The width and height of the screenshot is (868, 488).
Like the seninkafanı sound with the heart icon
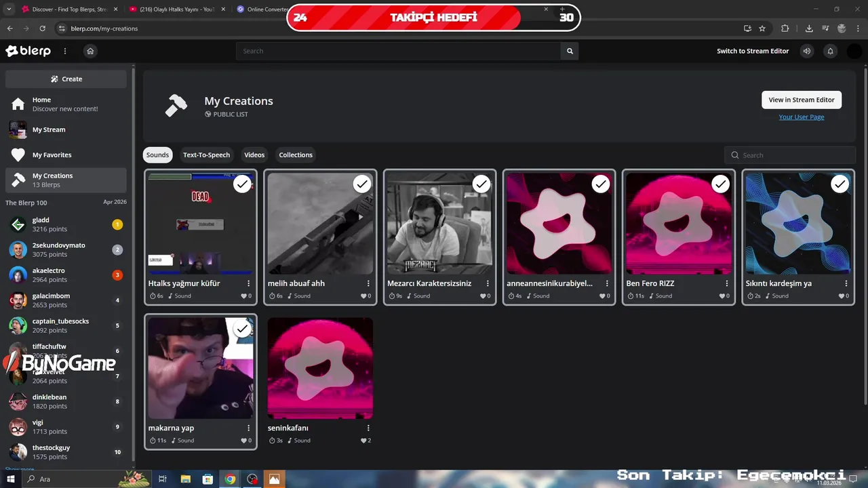pos(364,441)
